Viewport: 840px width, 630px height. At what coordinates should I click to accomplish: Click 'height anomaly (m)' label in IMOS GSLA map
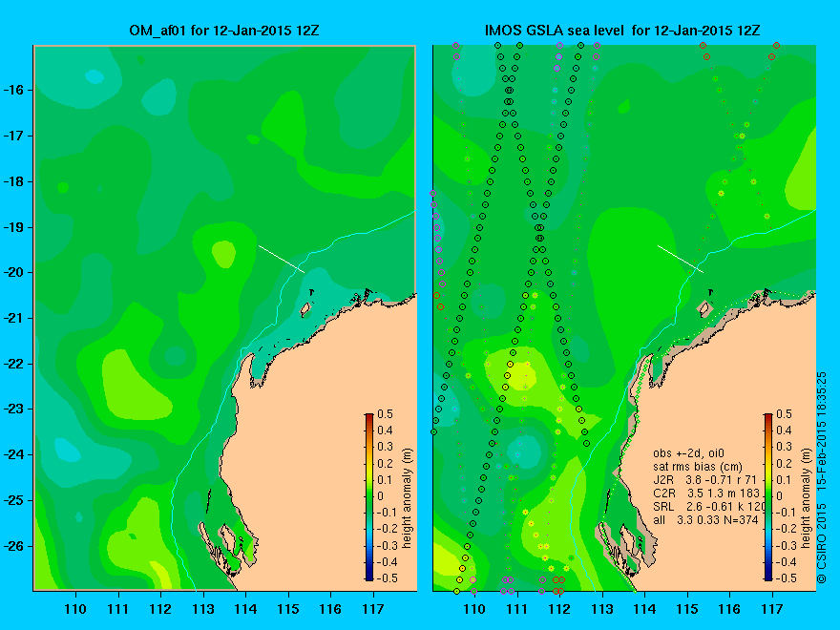tap(806, 497)
